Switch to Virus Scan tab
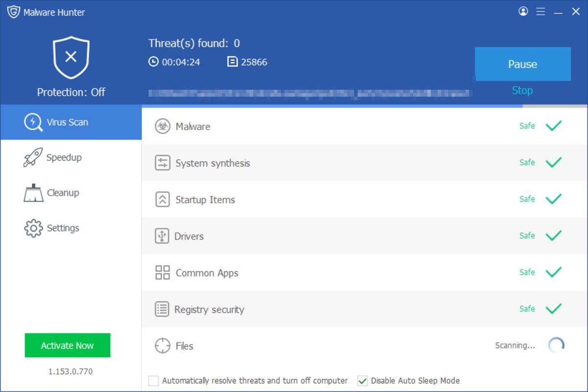Screen dimensions: 588x392 click(71, 122)
